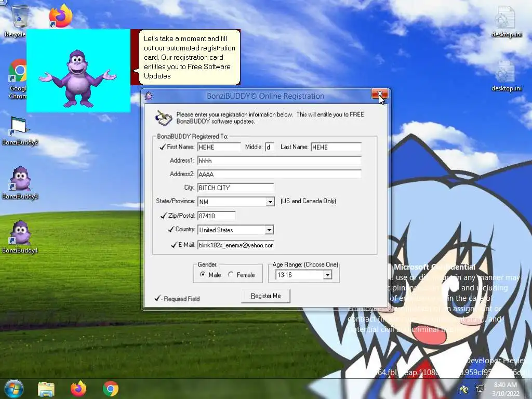Click the City field

235,188
